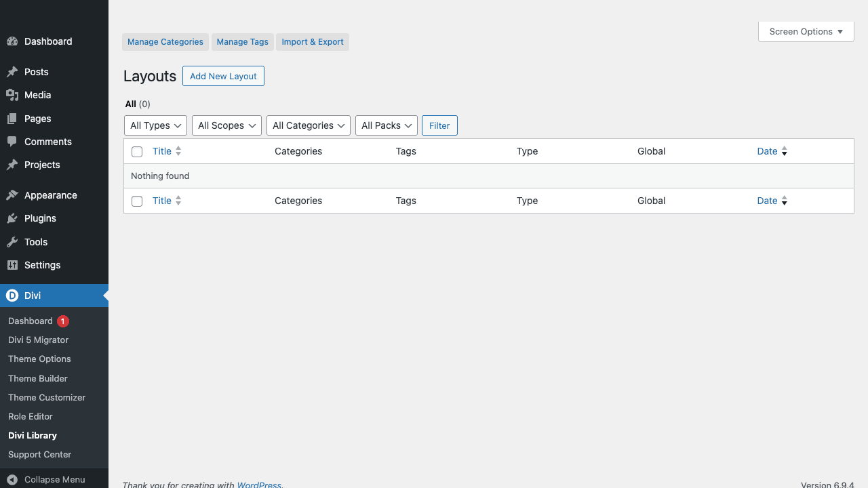The width and height of the screenshot is (868, 488).
Task: Switch to the Manage Tags tab
Action: pos(243,42)
